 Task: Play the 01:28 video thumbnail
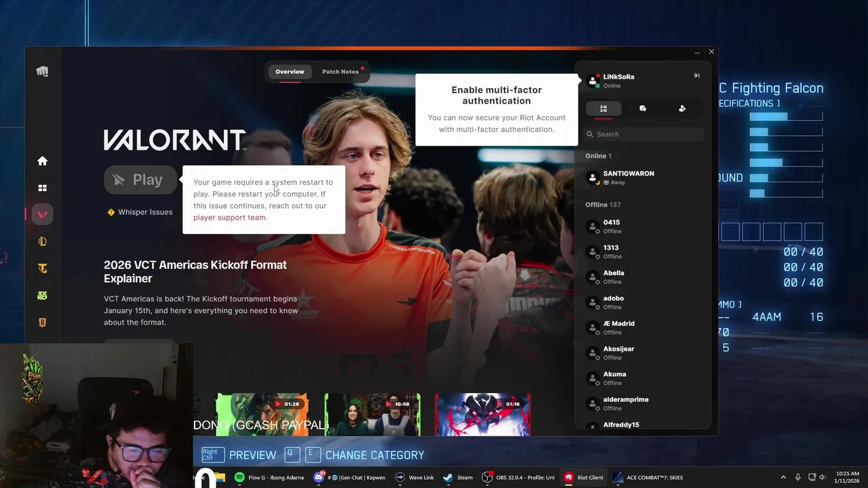coord(262,414)
